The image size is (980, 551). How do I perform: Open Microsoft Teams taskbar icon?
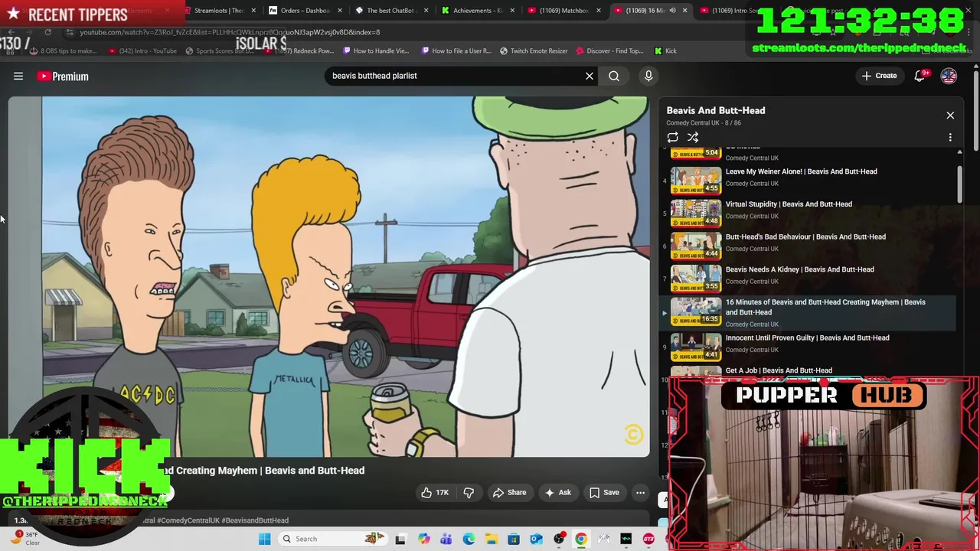pos(446,539)
